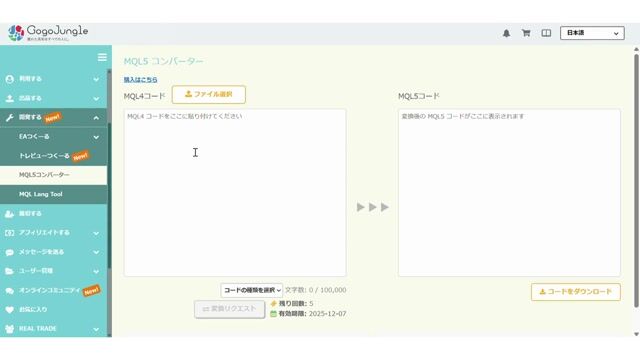
Task: Click the heart favorites icon
Action: [x=10, y=310]
